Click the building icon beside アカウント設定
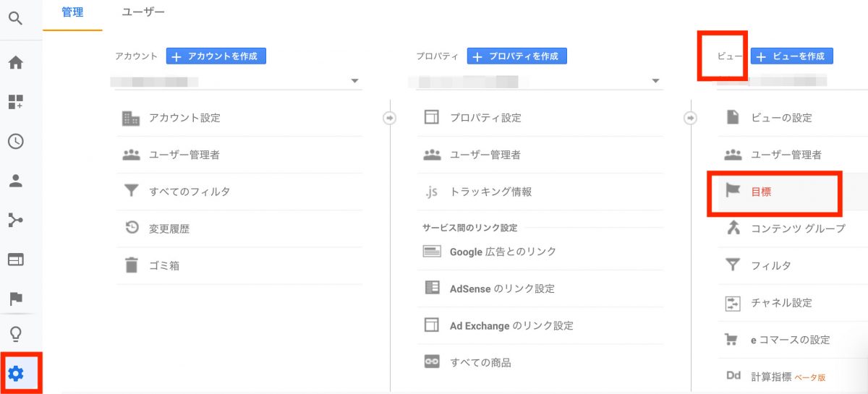 131,118
